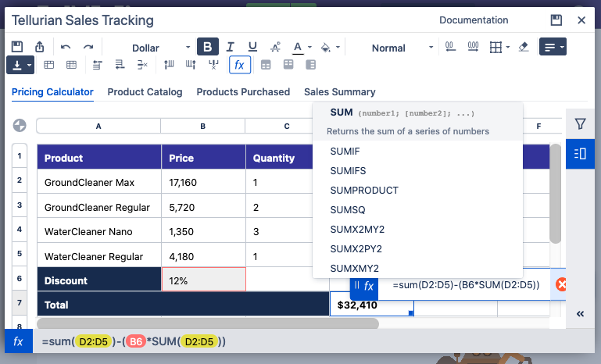Viewport: 601px width, 364px height.
Task: Click the third greyed table layout icon
Action: (311, 65)
